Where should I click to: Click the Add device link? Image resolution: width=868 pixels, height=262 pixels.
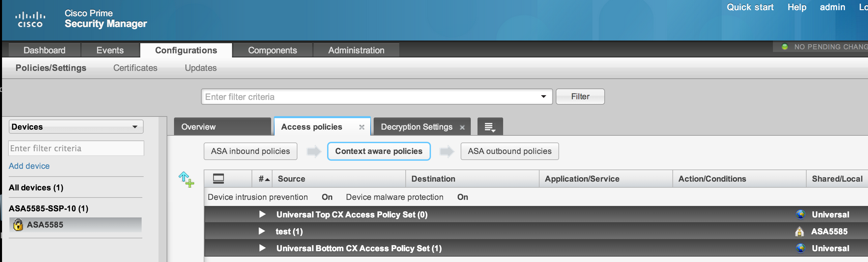(x=29, y=166)
